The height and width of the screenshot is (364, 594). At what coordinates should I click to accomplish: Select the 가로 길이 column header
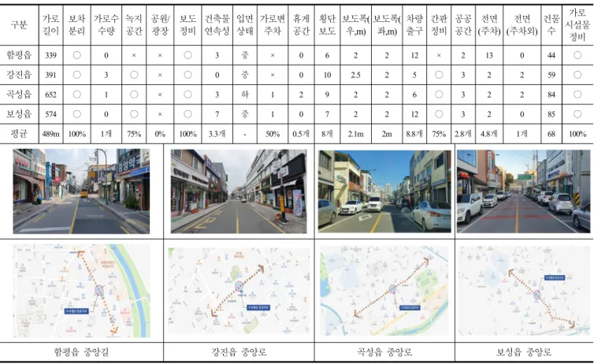[x=50, y=25]
